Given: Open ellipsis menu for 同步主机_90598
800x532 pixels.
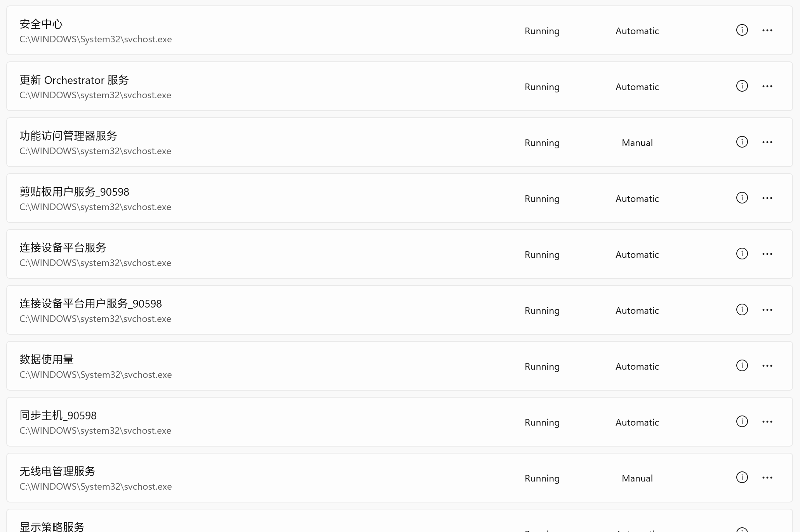Looking at the screenshot, I should tap(767, 422).
